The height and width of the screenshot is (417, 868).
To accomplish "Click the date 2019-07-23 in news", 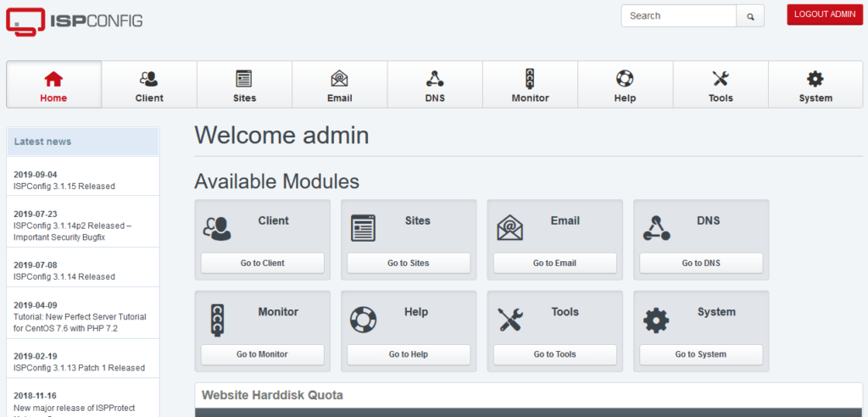I will tap(36, 214).
